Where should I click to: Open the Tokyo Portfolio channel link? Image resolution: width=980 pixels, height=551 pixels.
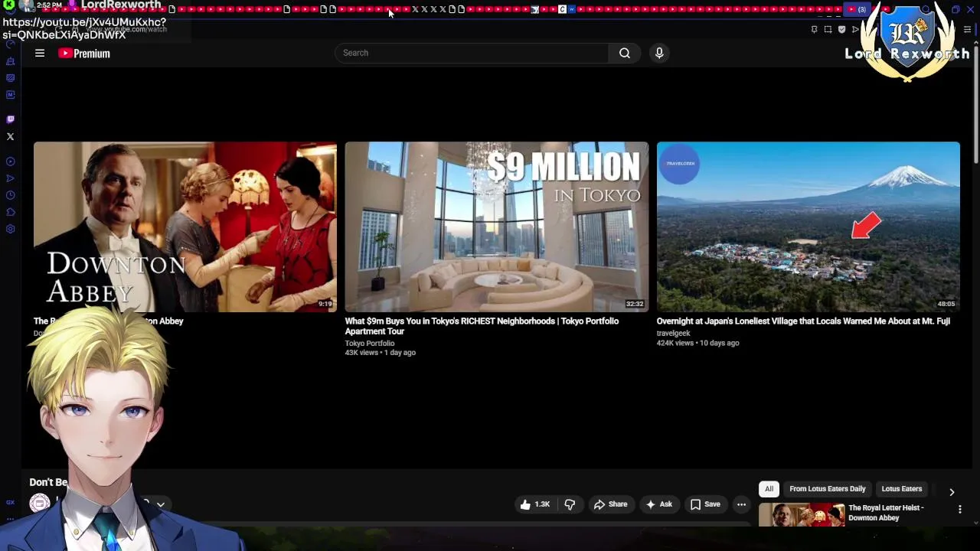click(369, 343)
